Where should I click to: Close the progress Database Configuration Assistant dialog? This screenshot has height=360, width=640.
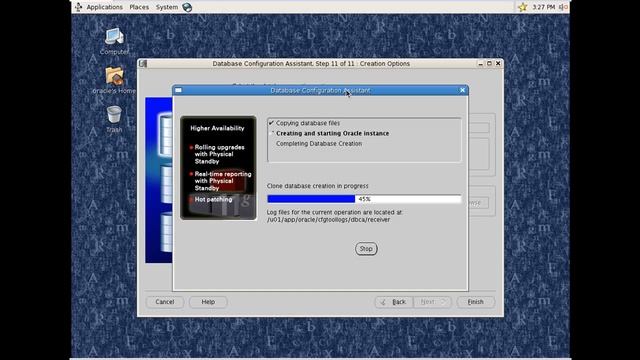point(462,90)
